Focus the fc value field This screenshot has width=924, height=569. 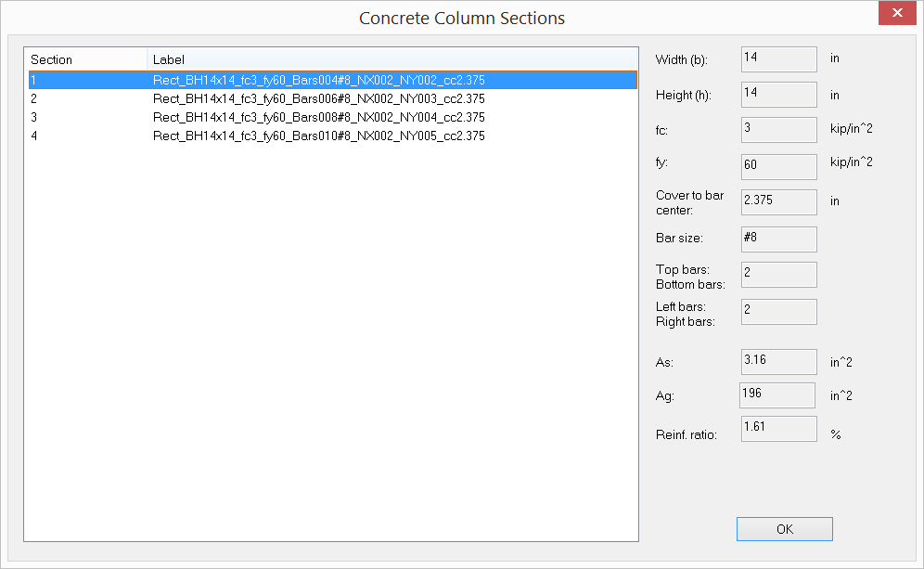pyautogui.click(x=778, y=130)
